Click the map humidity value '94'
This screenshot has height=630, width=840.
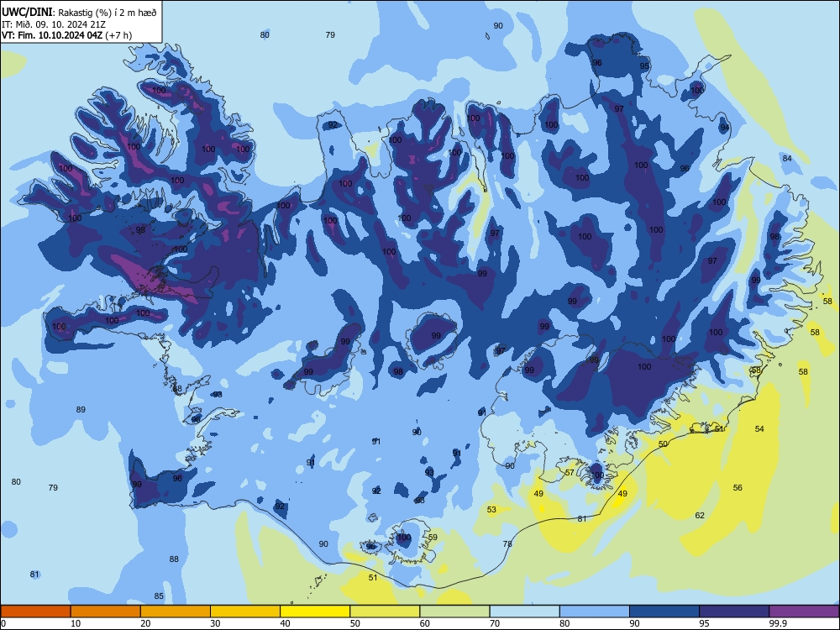(x=725, y=128)
